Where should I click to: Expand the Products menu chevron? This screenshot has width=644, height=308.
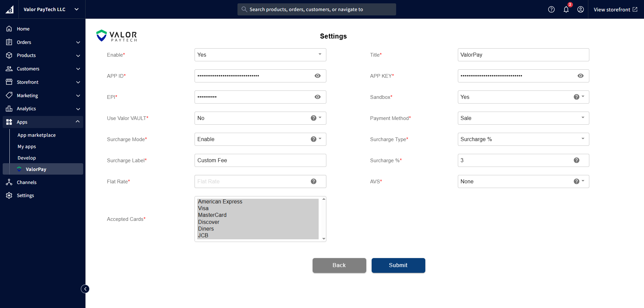pos(78,56)
